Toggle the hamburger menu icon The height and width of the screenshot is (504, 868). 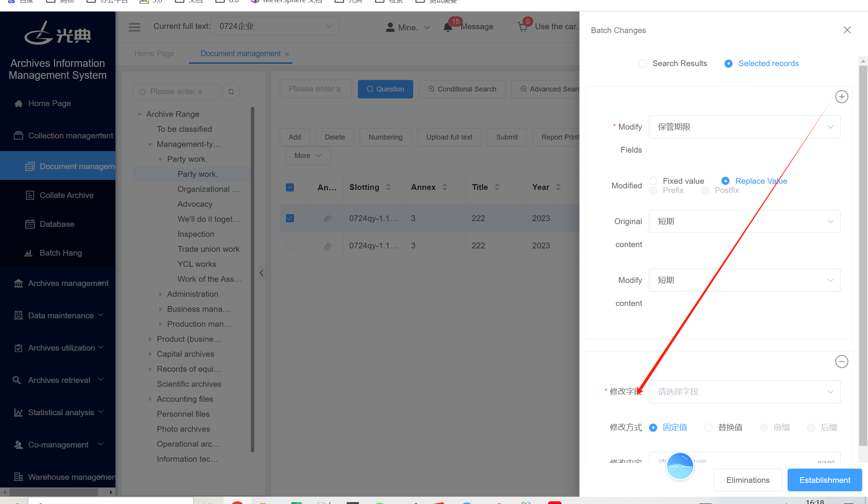134,27
